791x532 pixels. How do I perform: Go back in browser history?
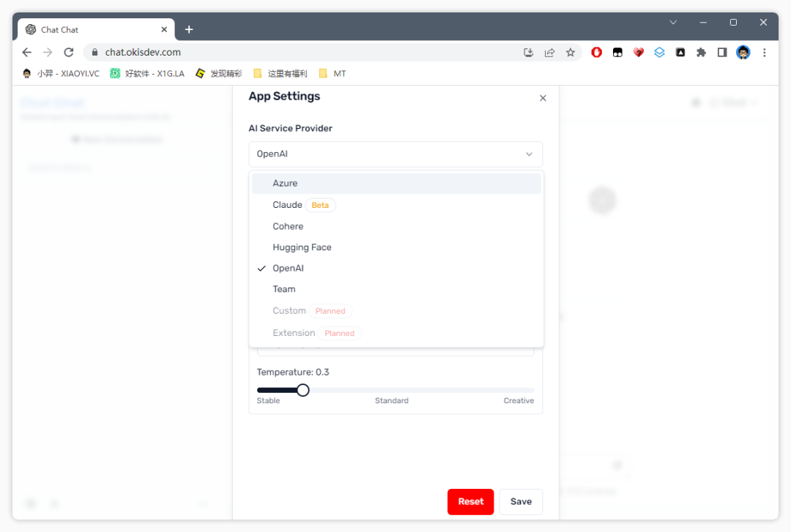coord(27,52)
